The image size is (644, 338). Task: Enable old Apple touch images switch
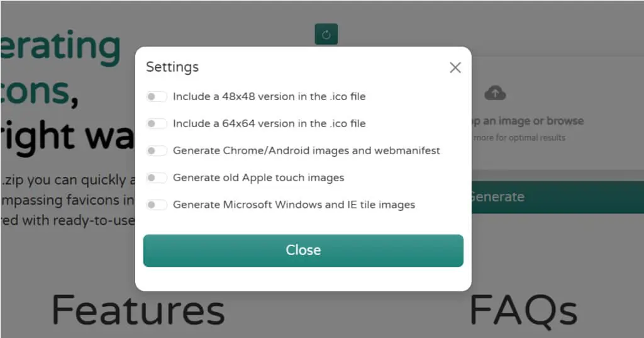156,178
